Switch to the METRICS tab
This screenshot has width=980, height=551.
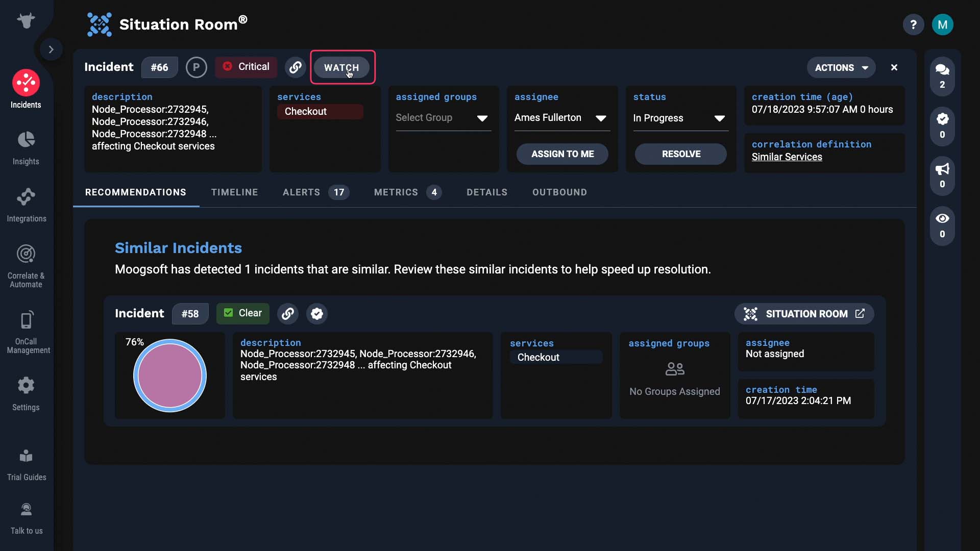click(407, 192)
